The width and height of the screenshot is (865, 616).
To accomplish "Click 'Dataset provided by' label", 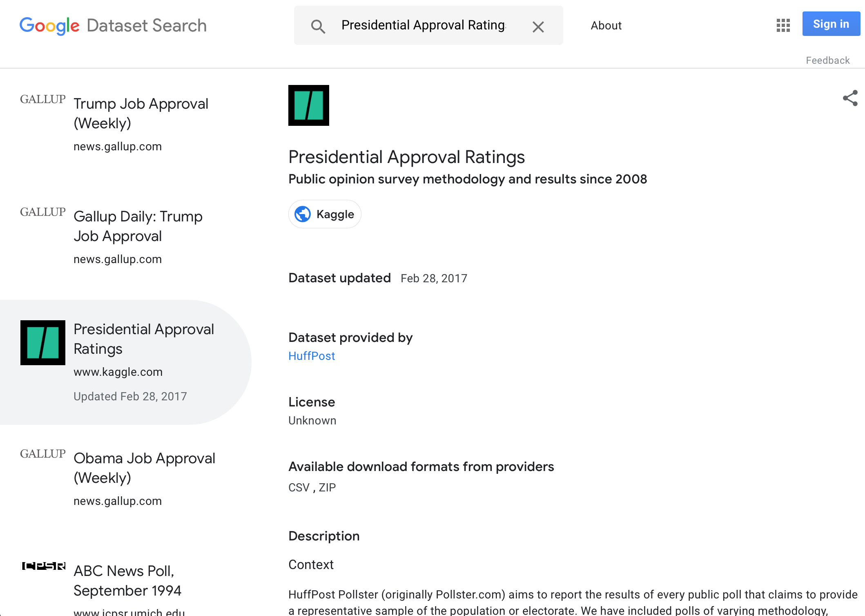I will 350,338.
